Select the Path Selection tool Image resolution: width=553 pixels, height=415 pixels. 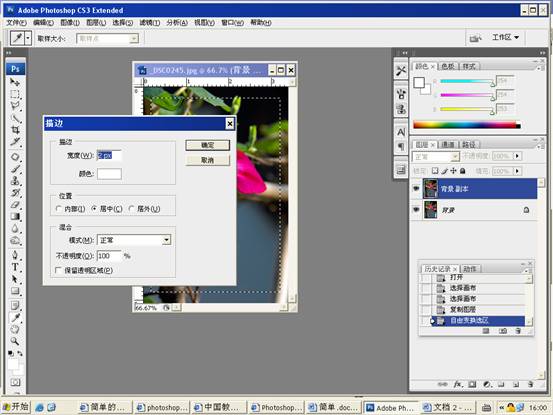point(15,279)
